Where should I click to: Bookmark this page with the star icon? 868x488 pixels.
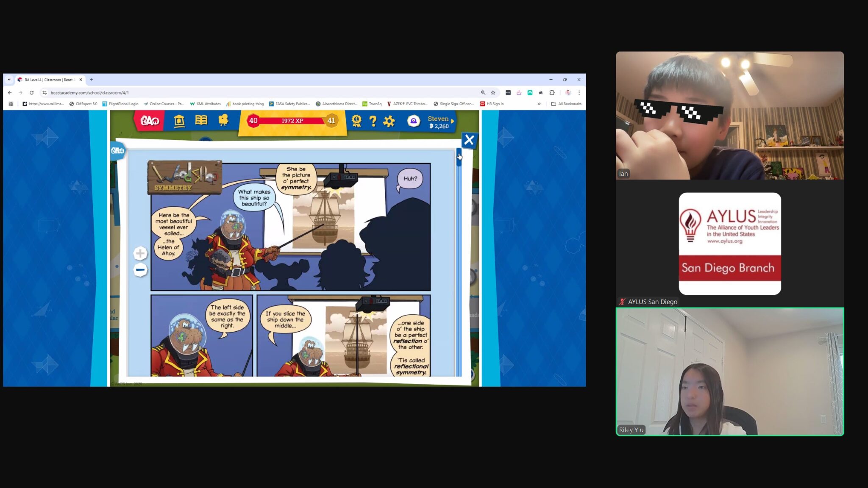[493, 92]
